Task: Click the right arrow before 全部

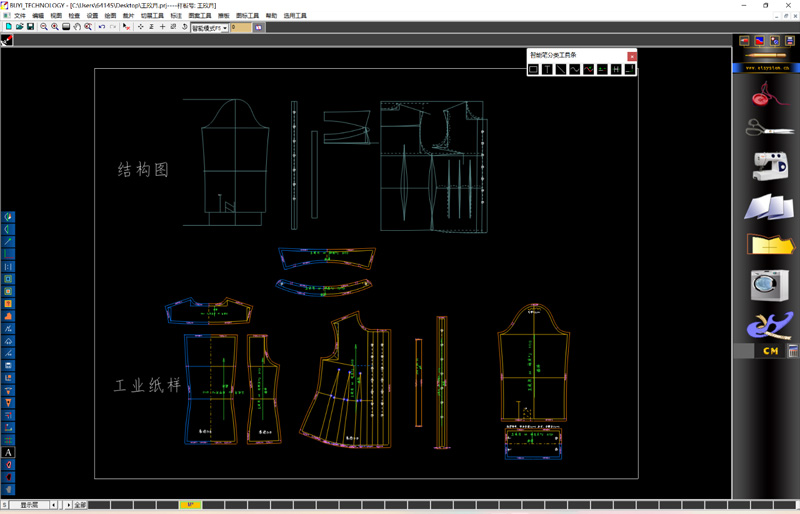Action: pos(68,505)
